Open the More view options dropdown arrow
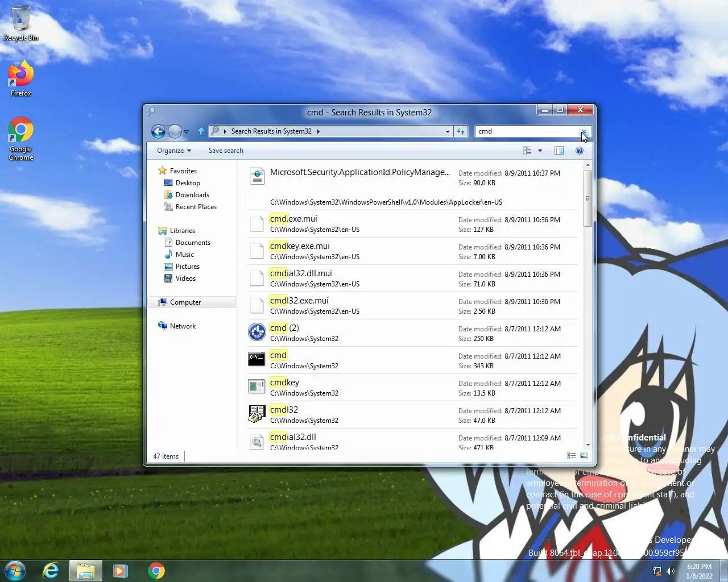The width and height of the screenshot is (728, 582). point(540,151)
